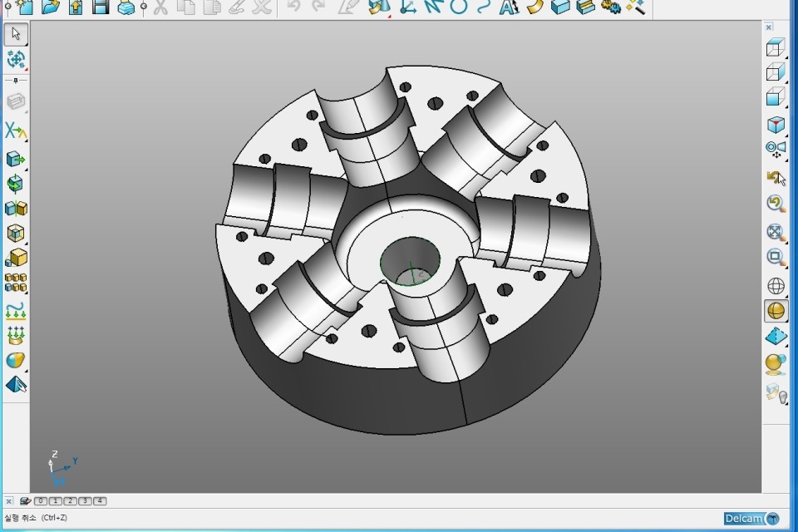798x532 pixels.
Task: Open the Assembly gears tool
Action: [x=611, y=7]
